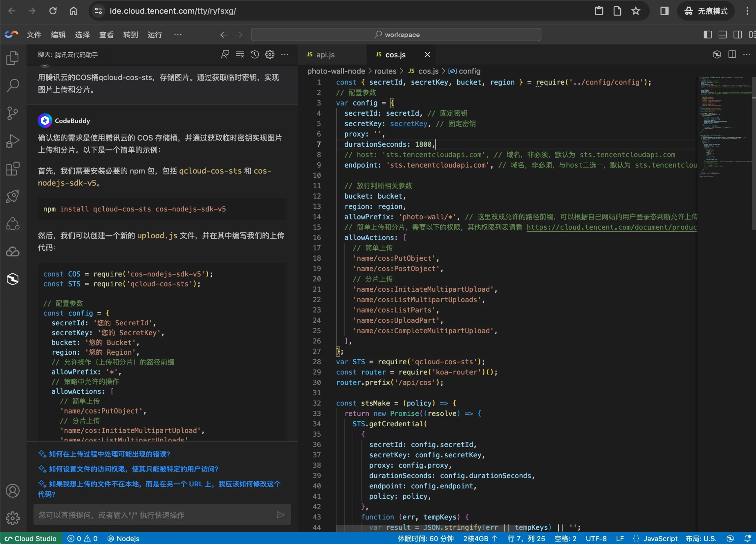The height and width of the screenshot is (544, 756).
Task: Click the JavaScript language mode in status bar
Action: tap(660, 539)
